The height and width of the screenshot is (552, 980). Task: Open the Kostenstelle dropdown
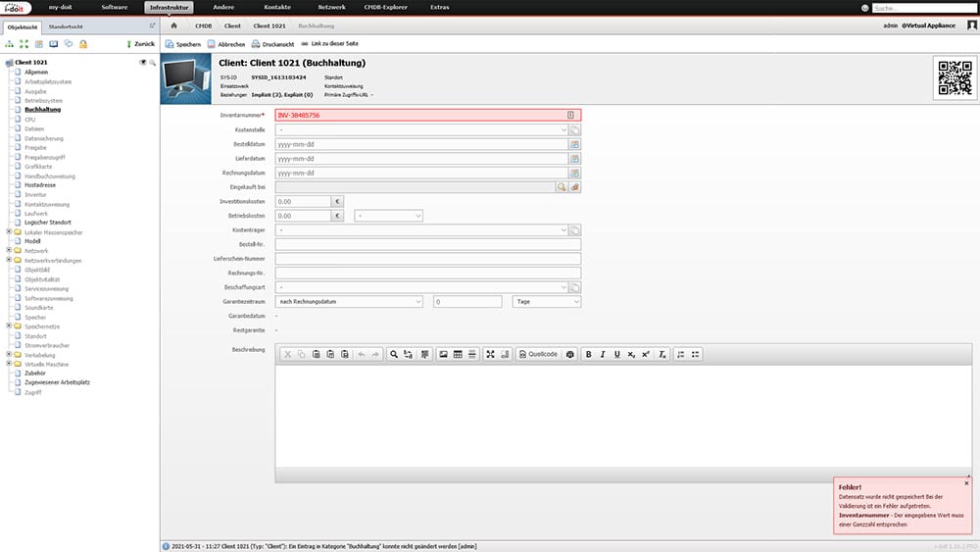[x=421, y=129]
